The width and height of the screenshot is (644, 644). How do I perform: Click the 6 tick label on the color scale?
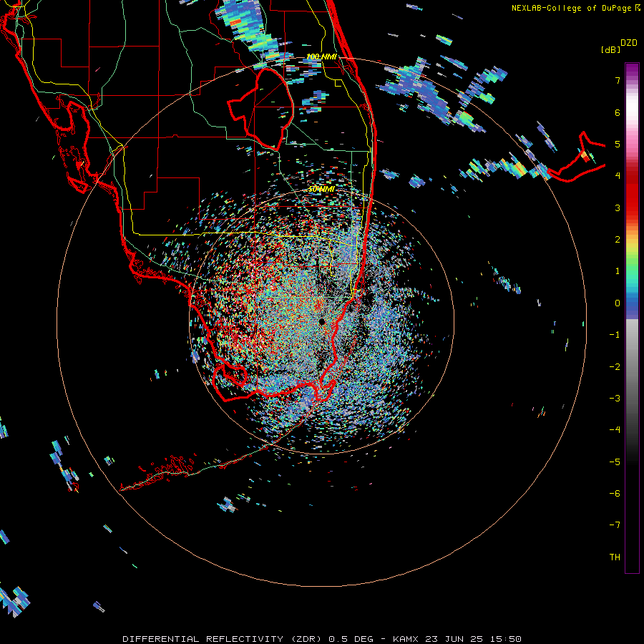click(x=618, y=112)
